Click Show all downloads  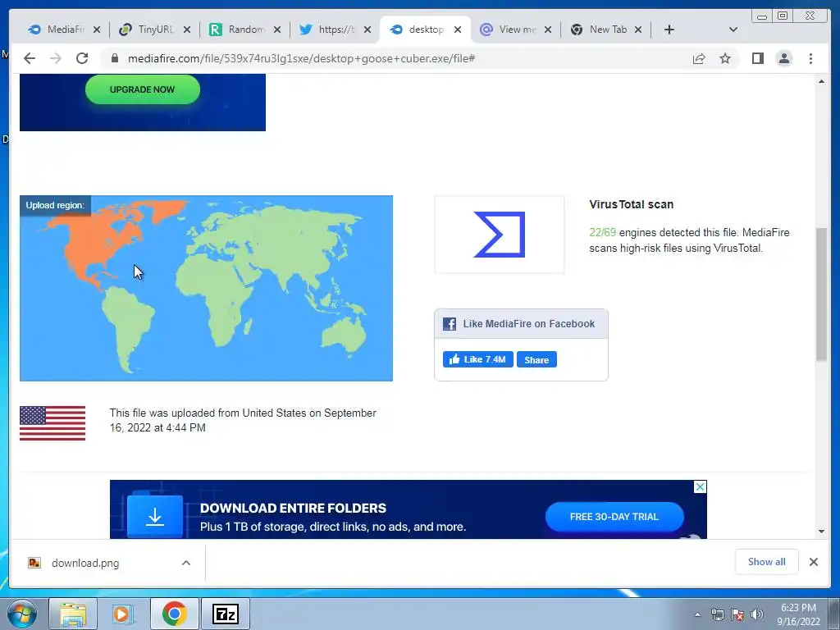(x=767, y=561)
